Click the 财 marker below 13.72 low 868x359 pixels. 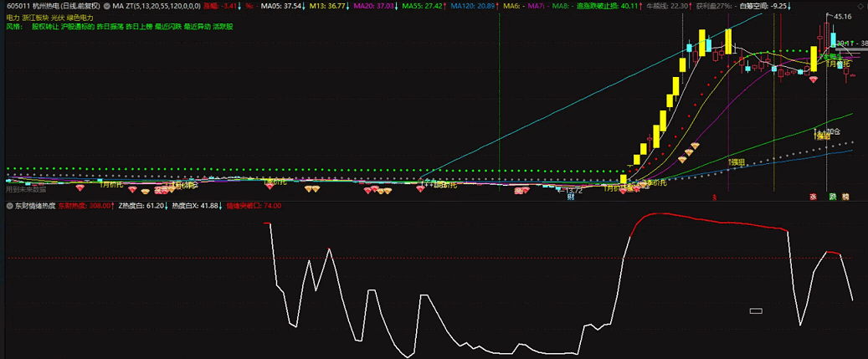click(x=570, y=197)
